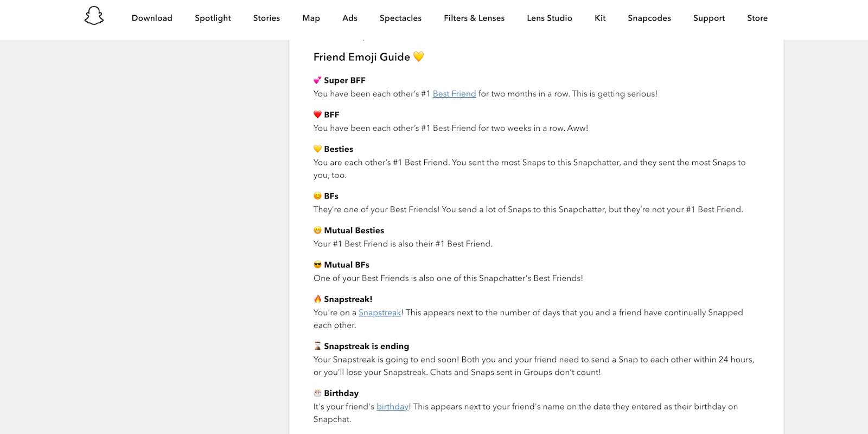
Task: Navigate to Filters & Lenses
Action: tap(474, 18)
